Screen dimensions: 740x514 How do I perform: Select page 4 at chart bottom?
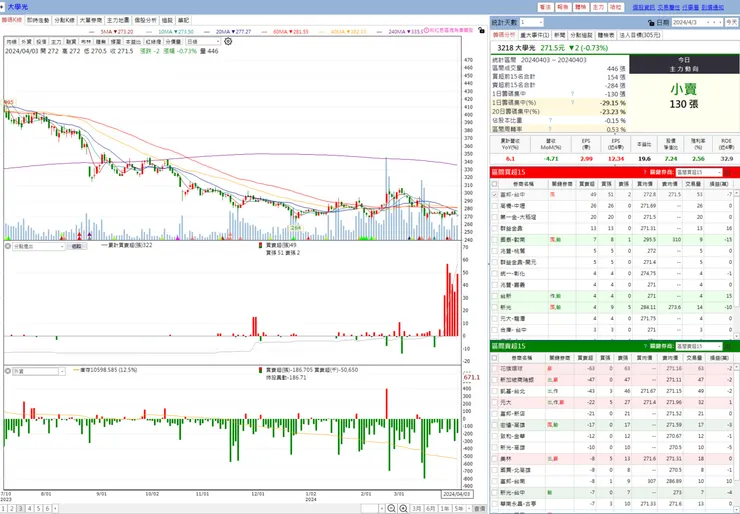click(29, 509)
